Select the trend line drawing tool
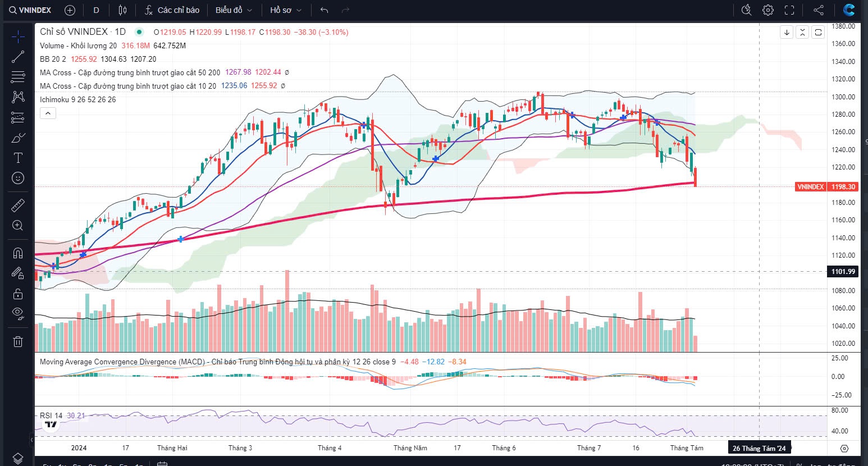This screenshot has width=868, height=466. pyautogui.click(x=18, y=57)
